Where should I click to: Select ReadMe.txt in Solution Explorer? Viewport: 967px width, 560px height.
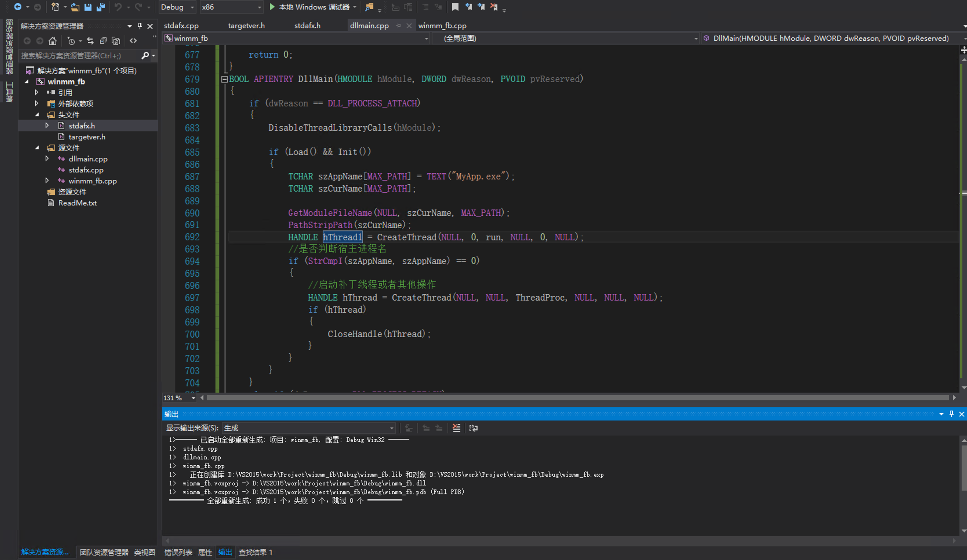click(77, 203)
